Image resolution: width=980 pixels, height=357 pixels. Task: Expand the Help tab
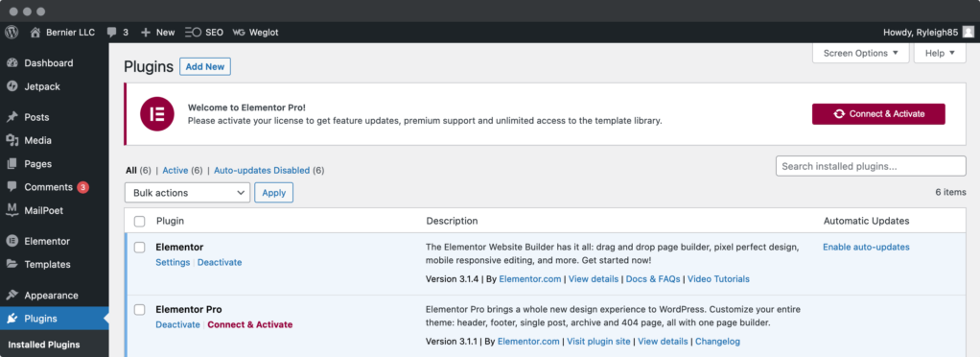[x=940, y=53]
